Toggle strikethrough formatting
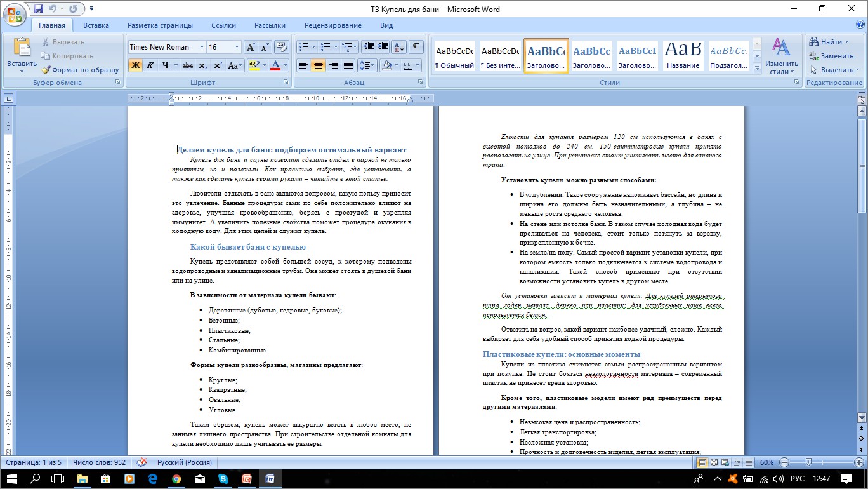The width and height of the screenshot is (868, 489). click(x=187, y=65)
